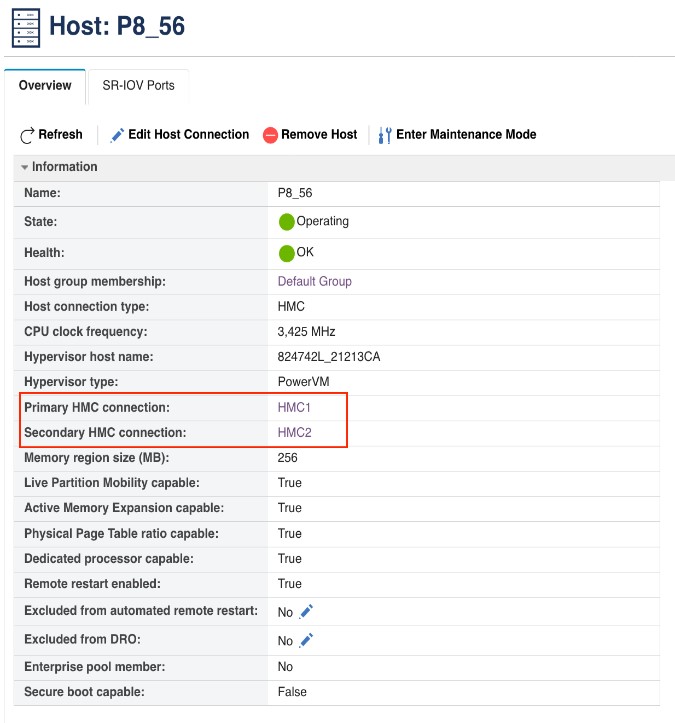Click the Edit Host Connection pencil icon
Image resolution: width=675 pixels, height=723 pixels.
coord(117,135)
